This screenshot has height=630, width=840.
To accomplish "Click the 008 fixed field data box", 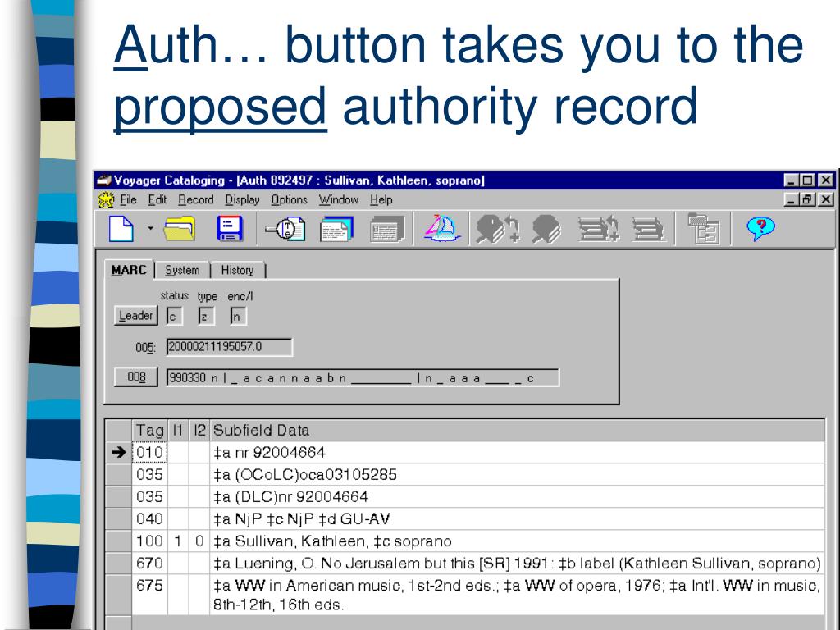I will click(363, 377).
